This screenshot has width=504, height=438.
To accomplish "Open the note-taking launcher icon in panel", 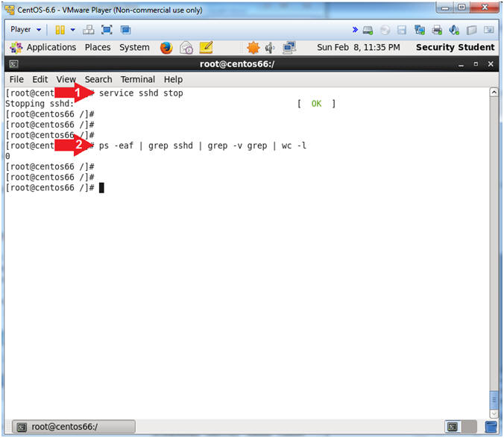I will click(206, 48).
